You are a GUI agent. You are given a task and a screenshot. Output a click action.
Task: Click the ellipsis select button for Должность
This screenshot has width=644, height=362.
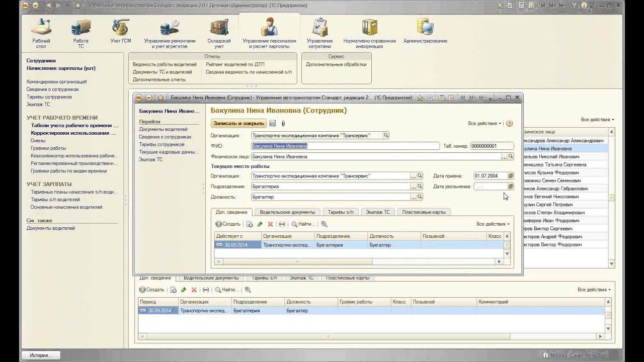(x=413, y=197)
